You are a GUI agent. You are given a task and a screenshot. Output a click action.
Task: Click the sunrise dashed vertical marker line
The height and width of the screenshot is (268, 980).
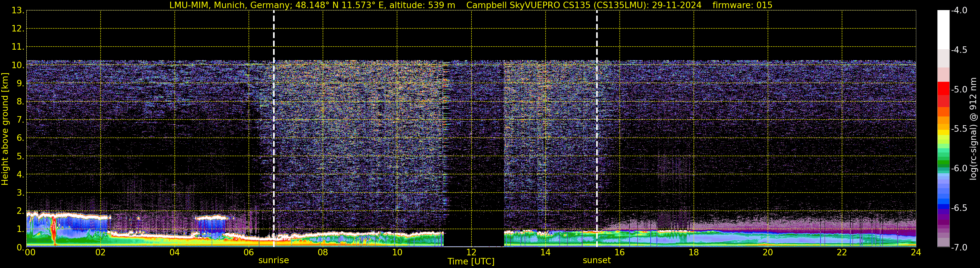pyautogui.click(x=274, y=129)
